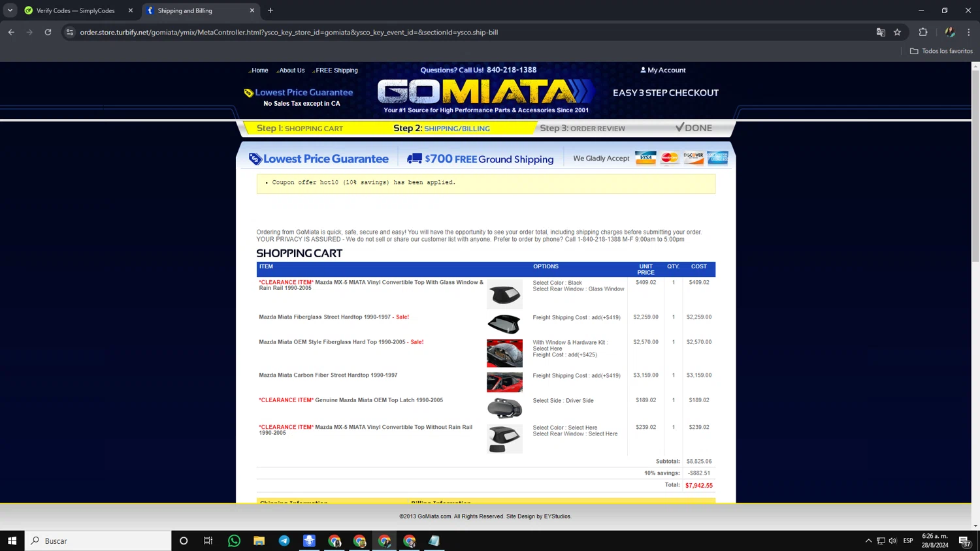This screenshot has width=980, height=551.
Task: Go back with the browser back arrow
Action: (11, 32)
